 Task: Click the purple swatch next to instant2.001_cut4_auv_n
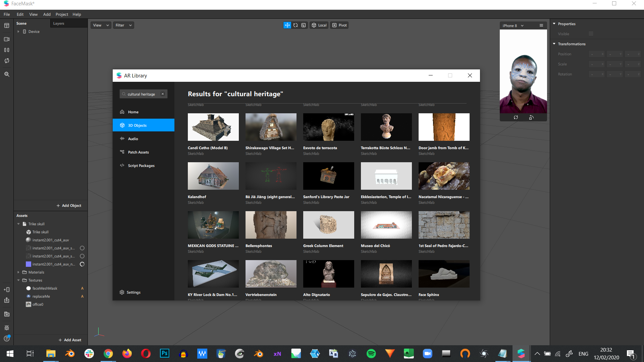click(x=29, y=264)
